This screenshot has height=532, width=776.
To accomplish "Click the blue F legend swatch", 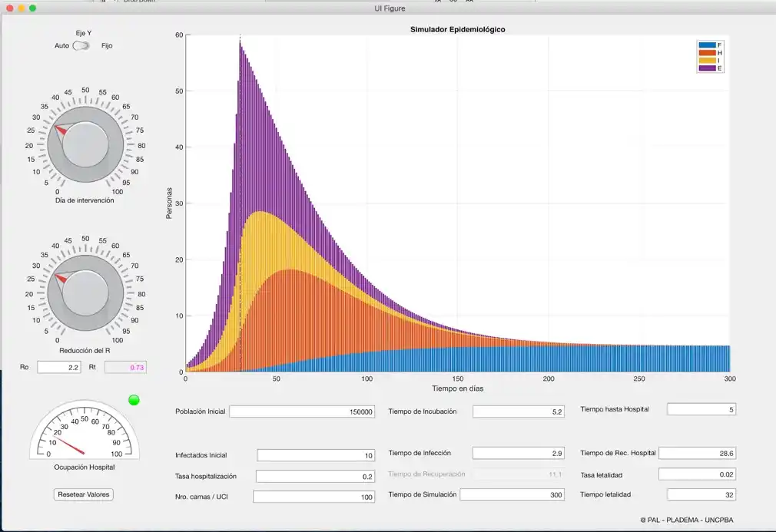I will [707, 45].
